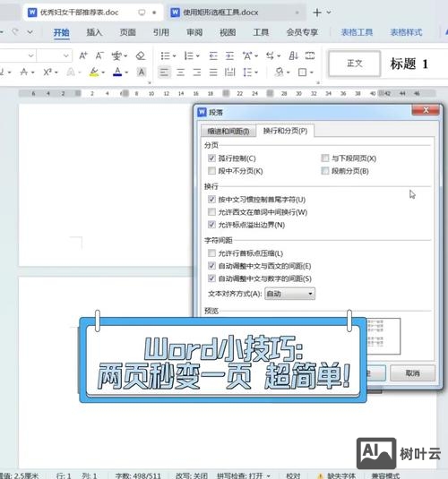The image size is (448, 479).
Task: Apply bulleted list formatting
Action: coord(166,56)
